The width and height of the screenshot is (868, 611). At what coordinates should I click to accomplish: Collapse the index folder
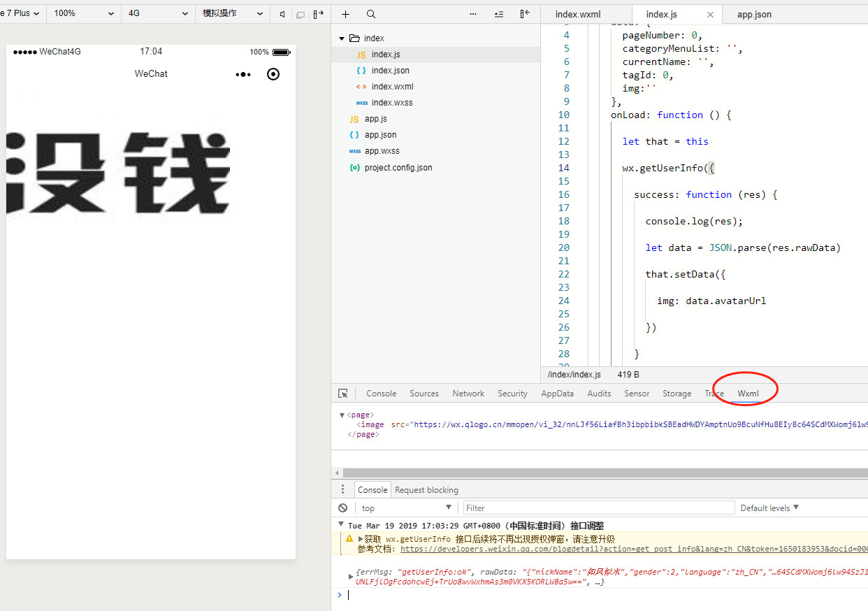click(342, 38)
